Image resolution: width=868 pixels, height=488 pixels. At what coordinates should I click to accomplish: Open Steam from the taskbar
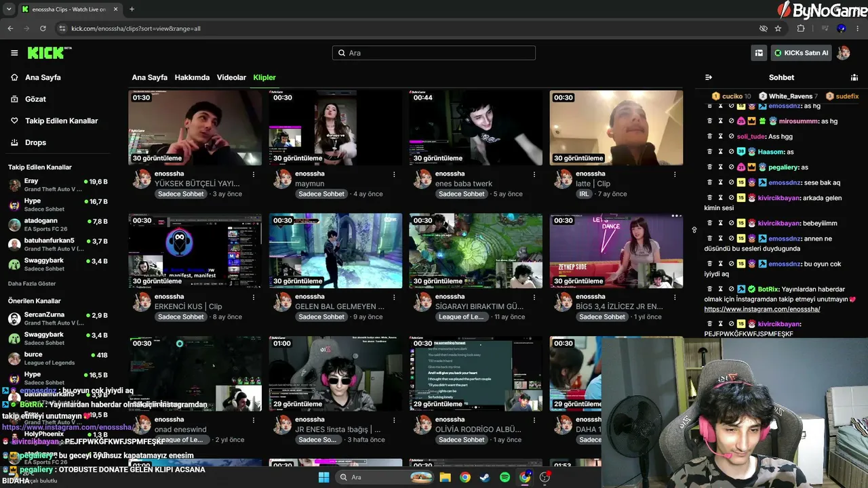point(484,477)
